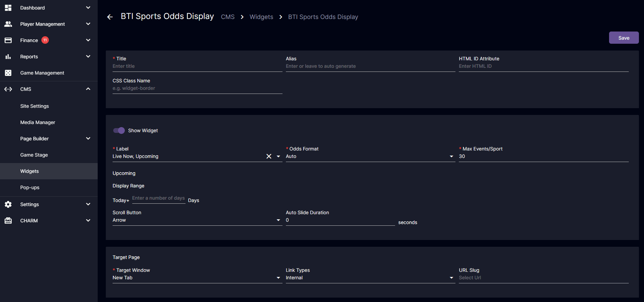
Task: Click the Dashboard grid icon
Action: click(8, 8)
